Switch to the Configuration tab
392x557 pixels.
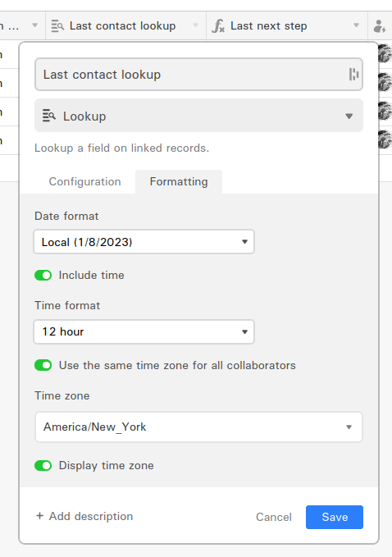pyautogui.click(x=84, y=181)
